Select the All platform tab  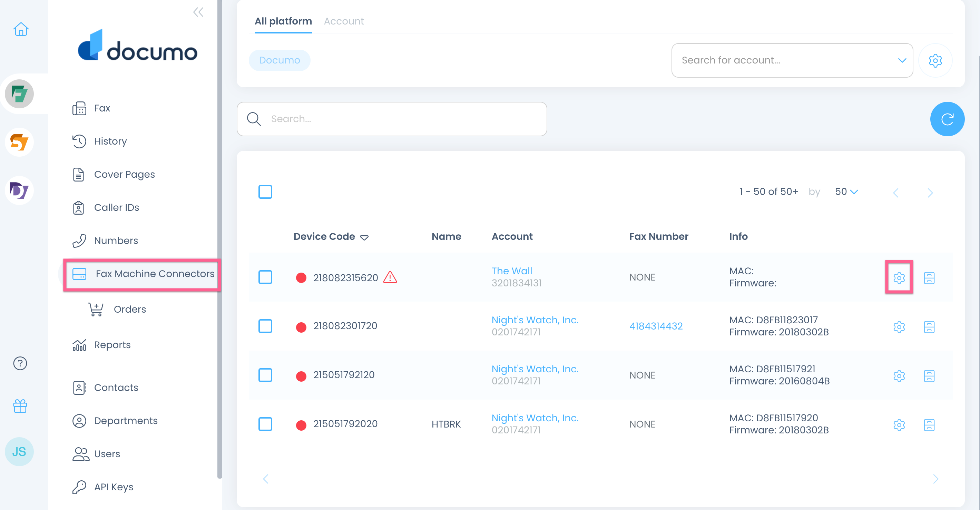[283, 21]
